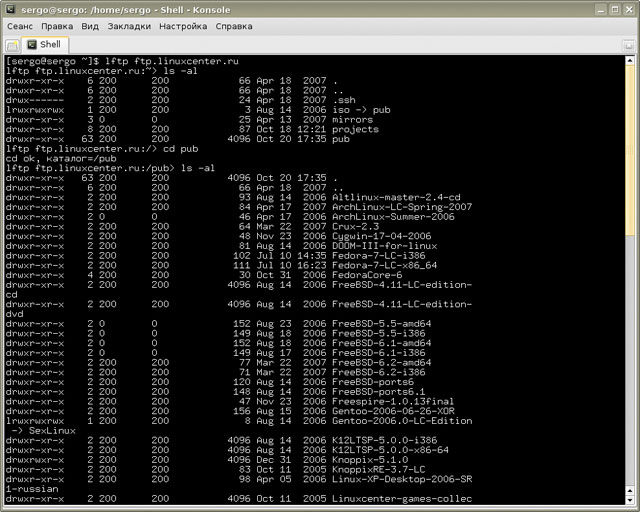The width and height of the screenshot is (640, 512).
Task: Click 'K12LTSP-5.0.0-x86-64' entry
Action: [391, 450]
